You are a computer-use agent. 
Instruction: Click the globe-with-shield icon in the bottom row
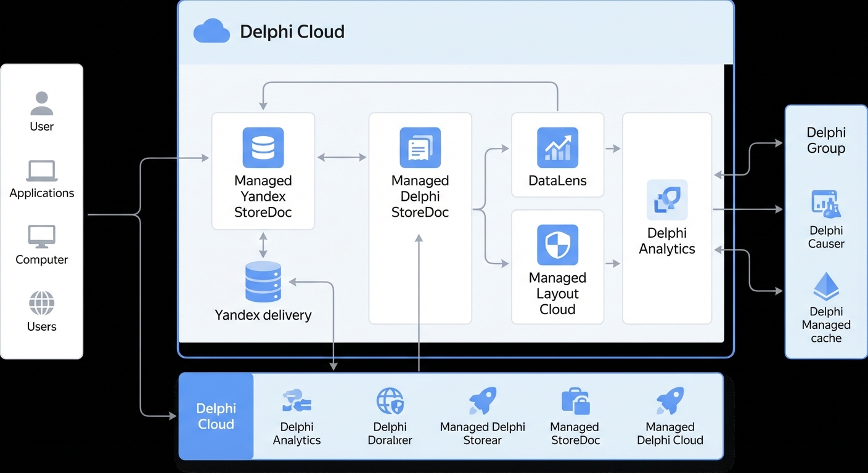(390, 401)
